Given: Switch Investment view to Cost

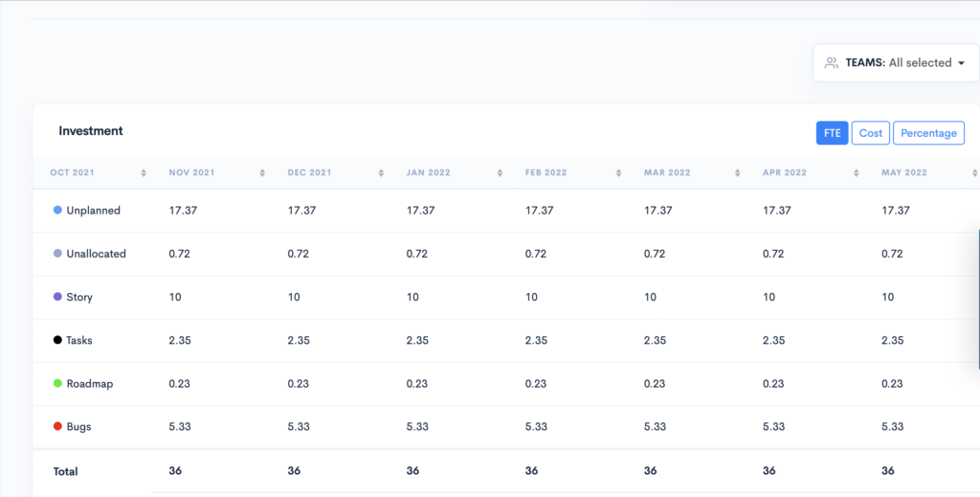Looking at the screenshot, I should (871, 133).
